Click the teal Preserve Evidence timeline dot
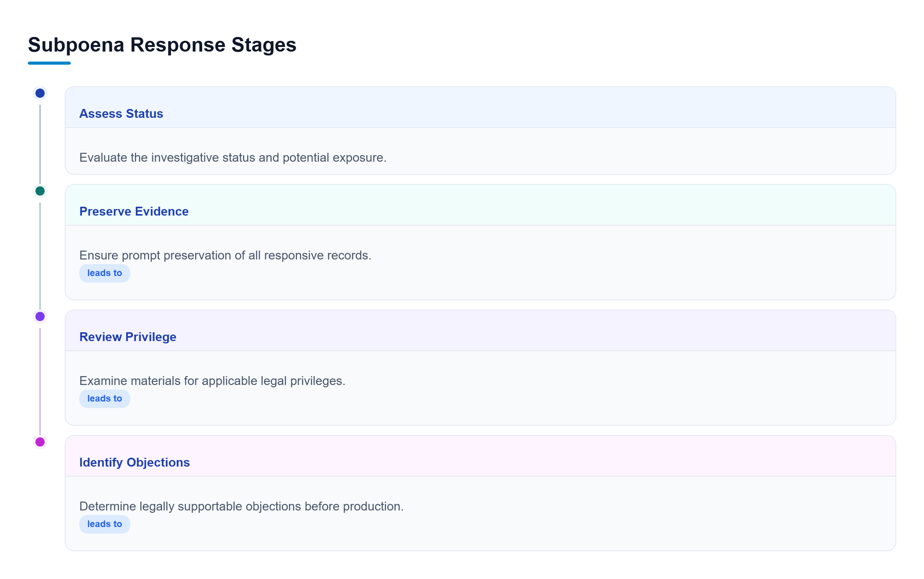 (40, 191)
